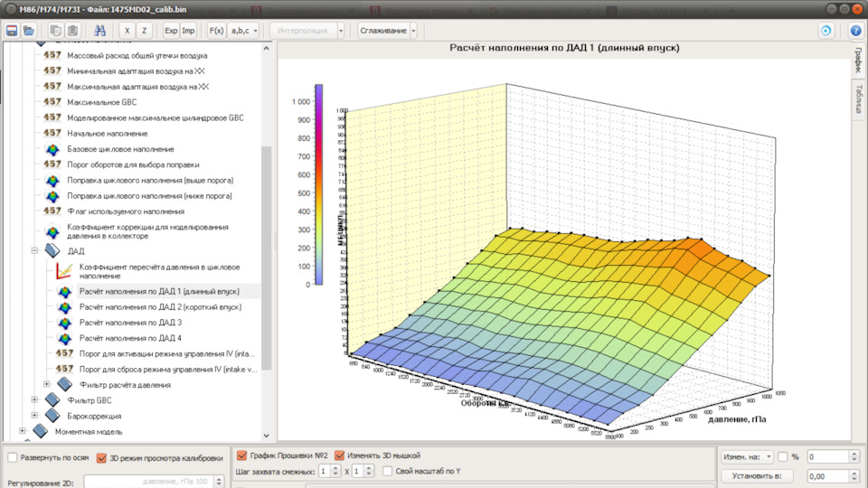
Task: Click the copy toolbar icon
Action: (55, 31)
